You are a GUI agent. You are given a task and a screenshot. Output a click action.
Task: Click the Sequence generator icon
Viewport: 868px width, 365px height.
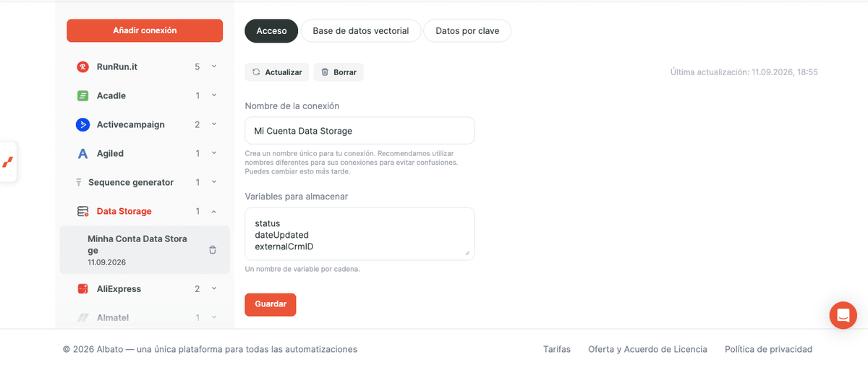tap(78, 182)
